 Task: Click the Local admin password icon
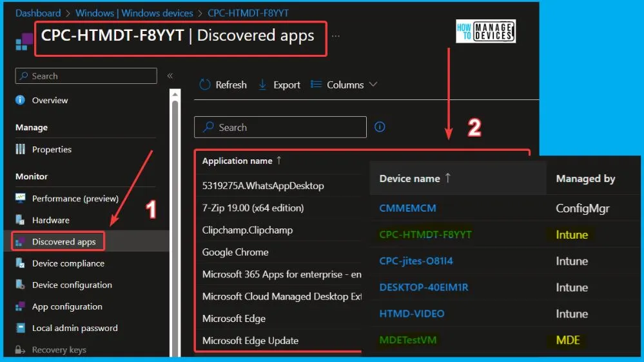[20, 328]
